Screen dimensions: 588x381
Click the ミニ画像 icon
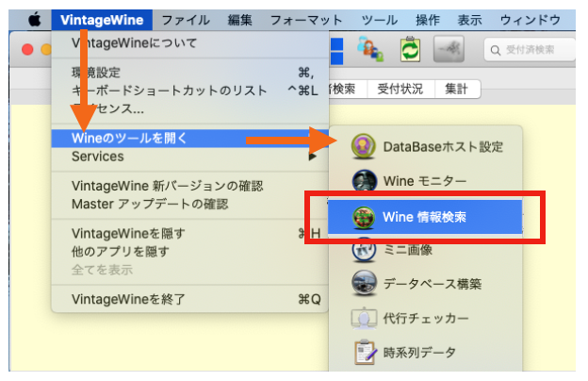[364, 250]
